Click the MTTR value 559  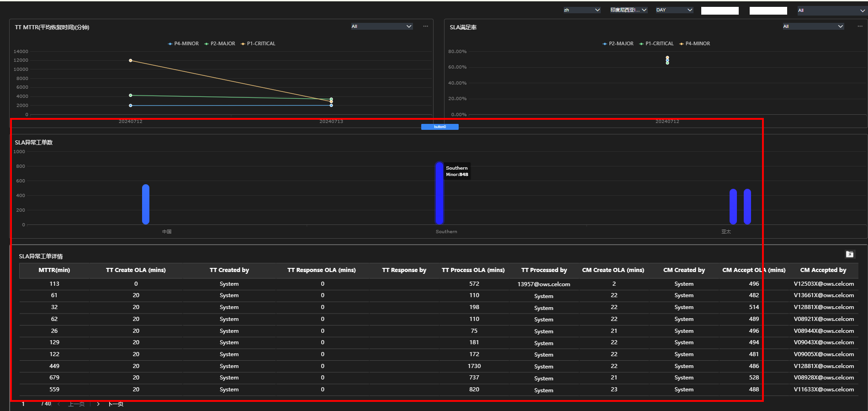point(54,390)
